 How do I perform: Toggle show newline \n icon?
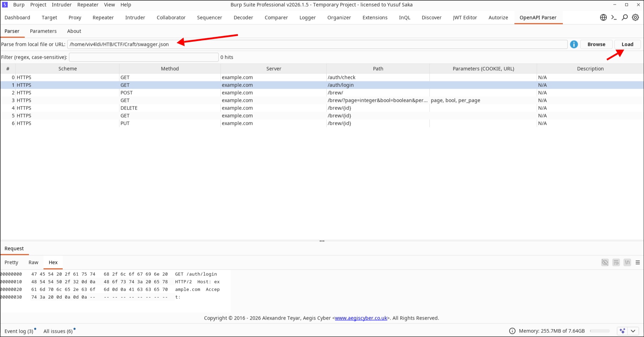click(x=627, y=263)
